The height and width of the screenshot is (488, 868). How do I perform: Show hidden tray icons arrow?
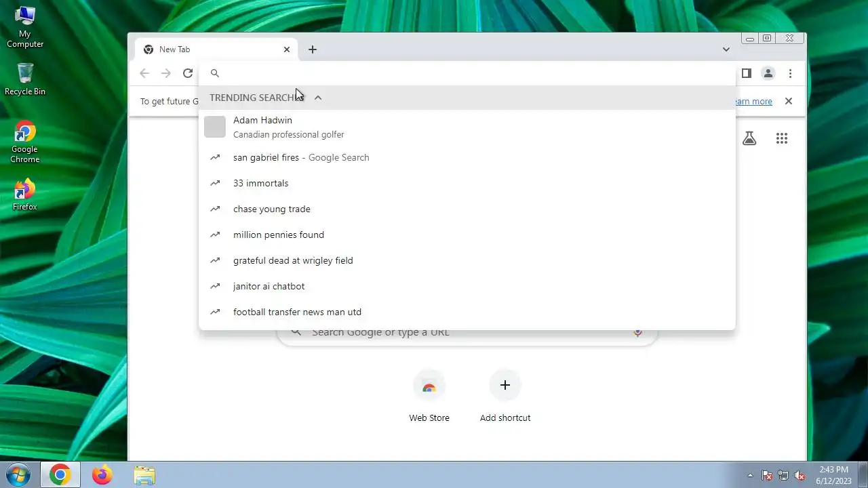coord(750,475)
